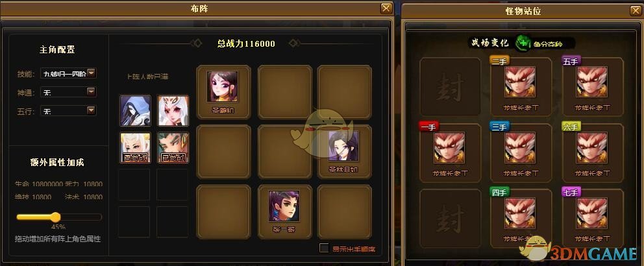Toggle the 显示出手顺序 checkbox
The image size is (644, 266).
[x=324, y=248]
